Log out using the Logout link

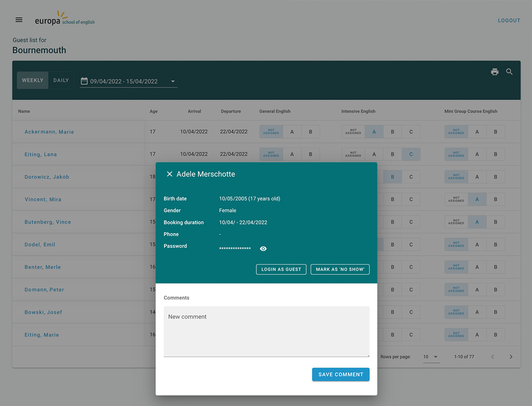click(509, 20)
